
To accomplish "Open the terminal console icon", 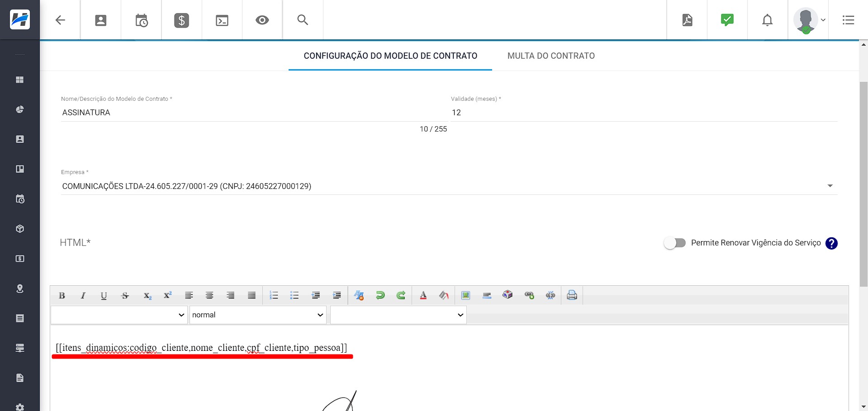I will [222, 20].
